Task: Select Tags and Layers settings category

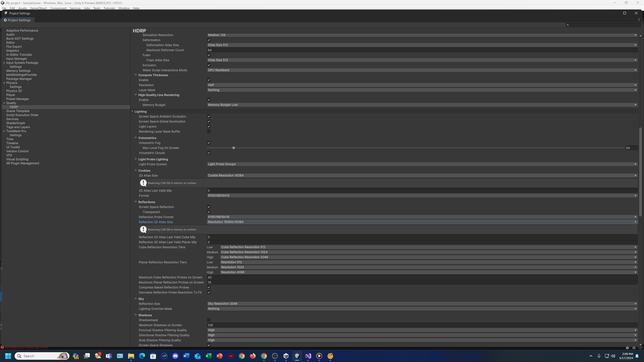Action: click(x=18, y=127)
